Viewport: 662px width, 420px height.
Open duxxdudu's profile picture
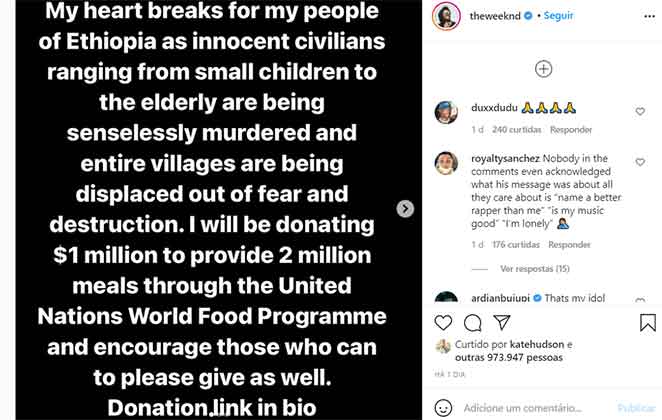(446, 111)
